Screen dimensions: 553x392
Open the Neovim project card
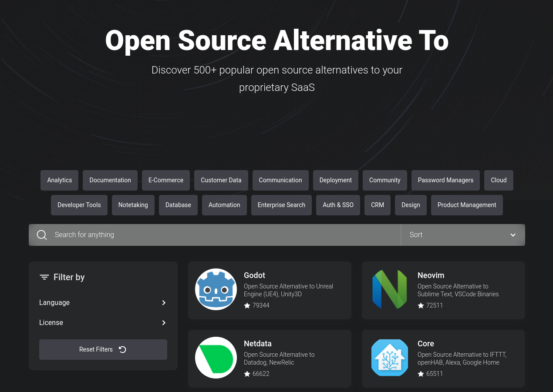click(443, 290)
